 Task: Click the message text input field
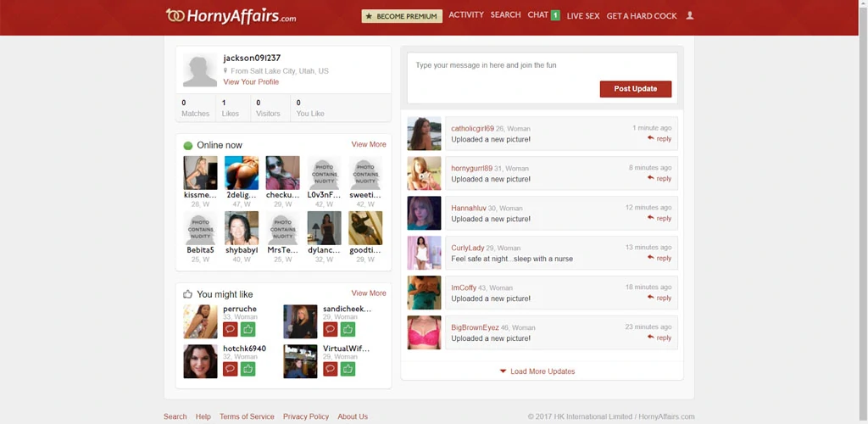(x=542, y=65)
